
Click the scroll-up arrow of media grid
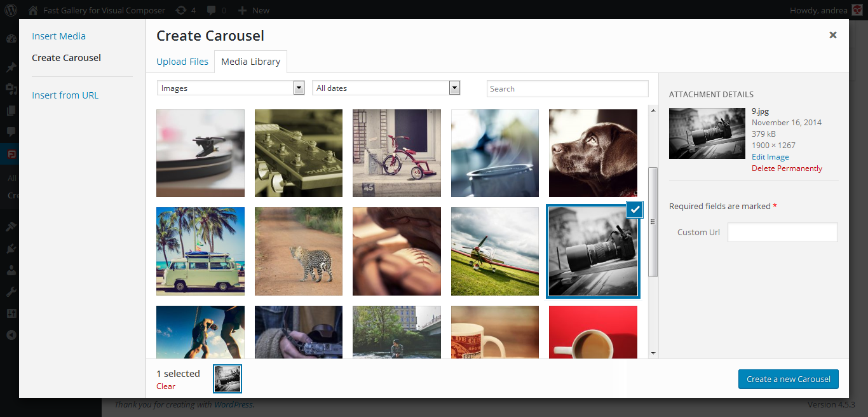pos(653,111)
